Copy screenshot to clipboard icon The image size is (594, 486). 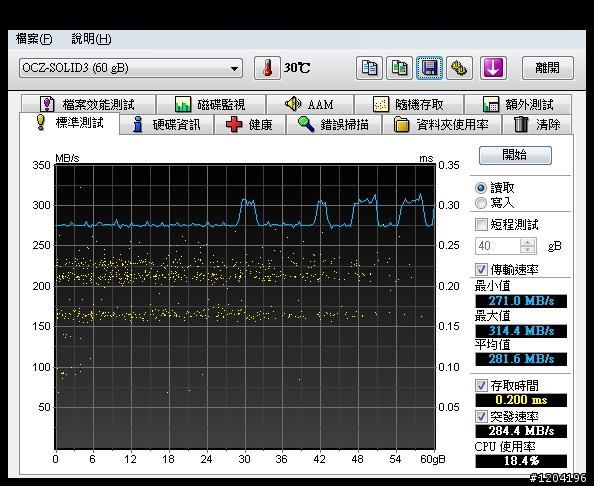coord(399,68)
